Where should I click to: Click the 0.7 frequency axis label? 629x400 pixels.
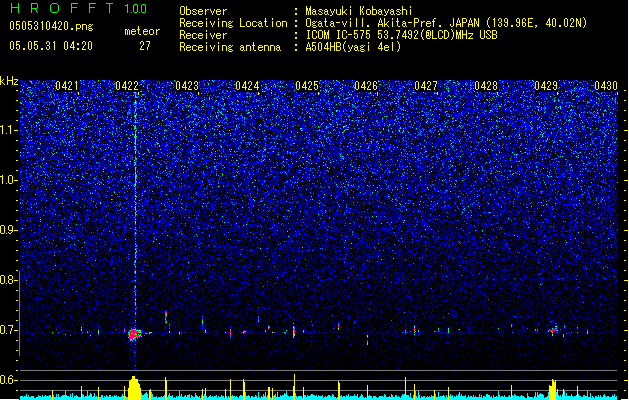coord(9,330)
